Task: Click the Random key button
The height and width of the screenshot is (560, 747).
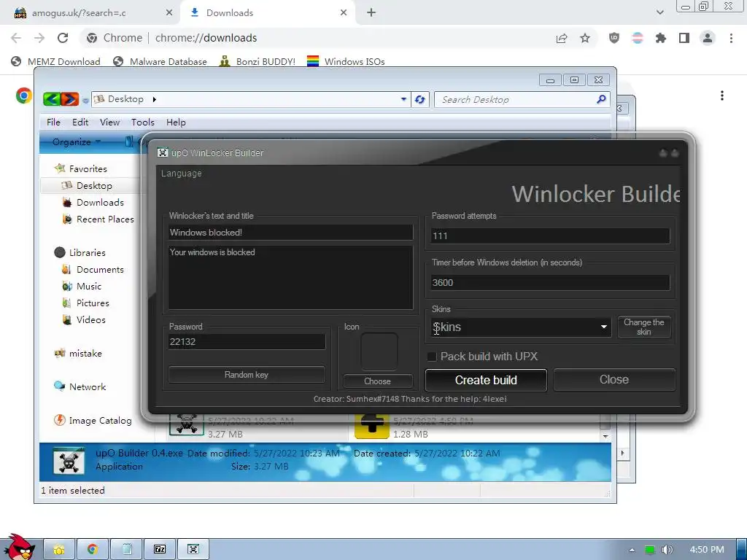Action: (247, 375)
